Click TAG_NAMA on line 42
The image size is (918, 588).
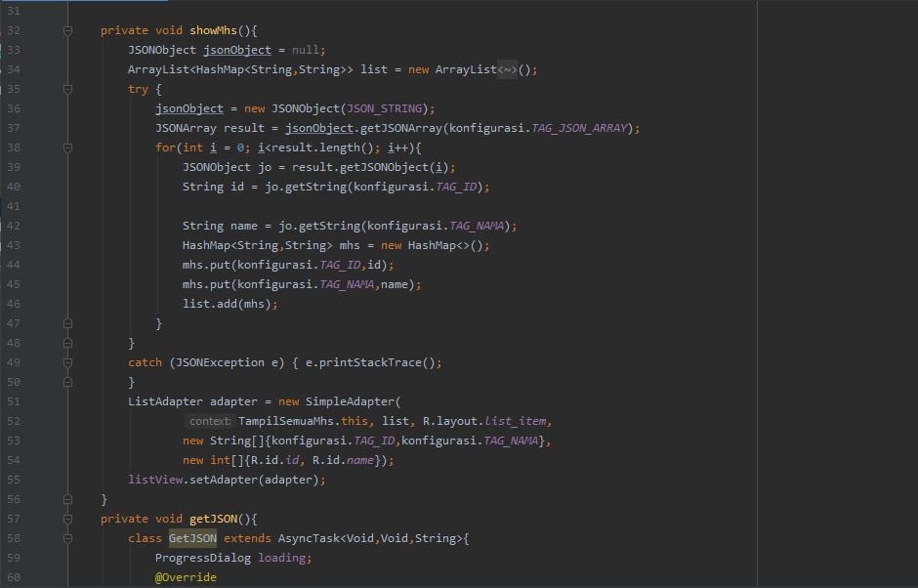tap(478, 226)
